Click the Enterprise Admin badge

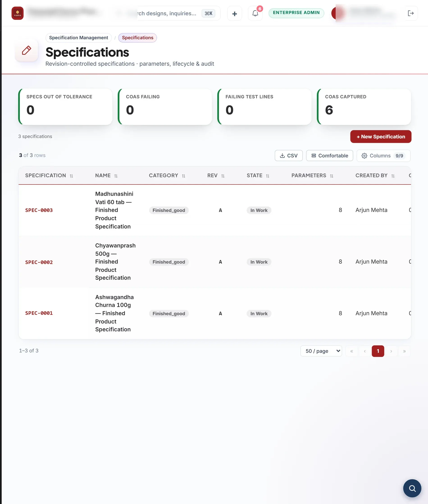[x=296, y=13]
